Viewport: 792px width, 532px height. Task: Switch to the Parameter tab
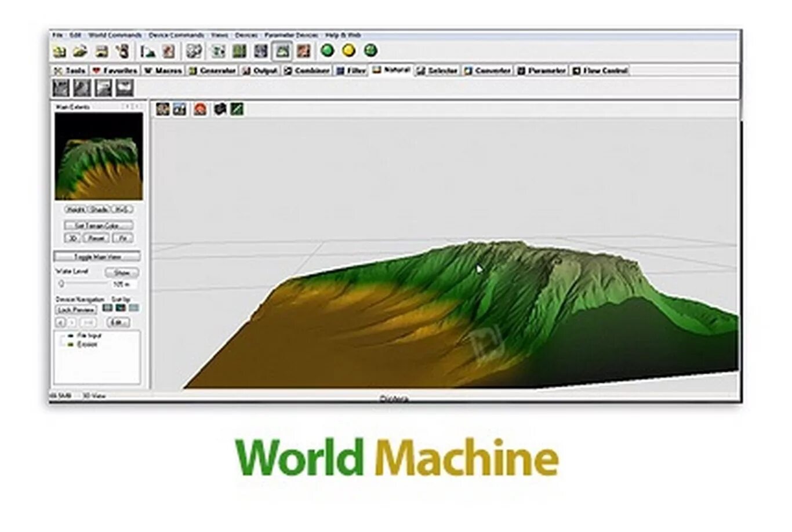pyautogui.click(x=542, y=71)
